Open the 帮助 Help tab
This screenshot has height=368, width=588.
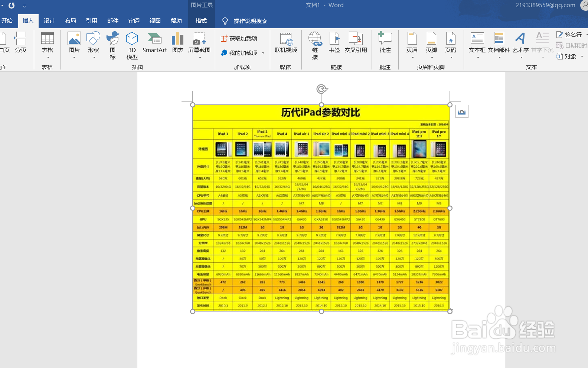coord(176,21)
